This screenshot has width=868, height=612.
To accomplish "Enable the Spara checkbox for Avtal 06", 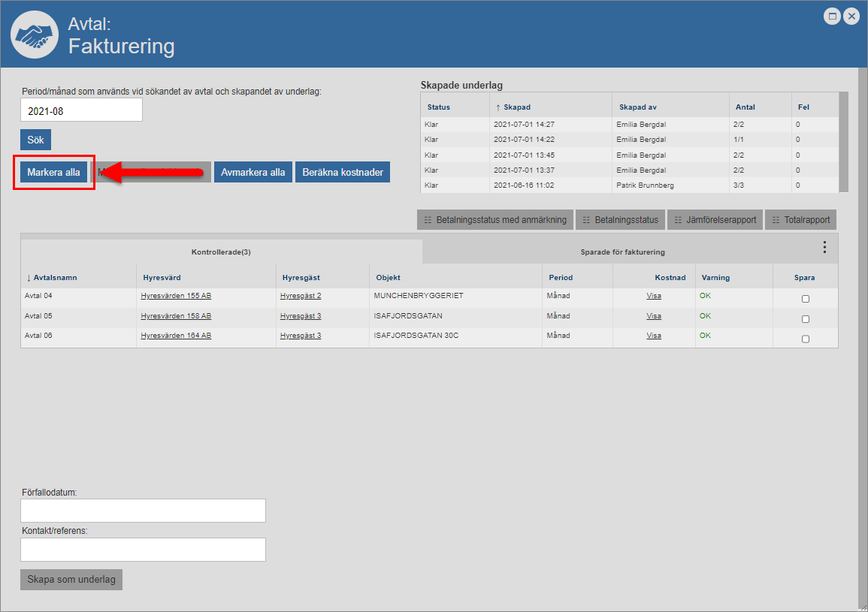I will [x=806, y=339].
